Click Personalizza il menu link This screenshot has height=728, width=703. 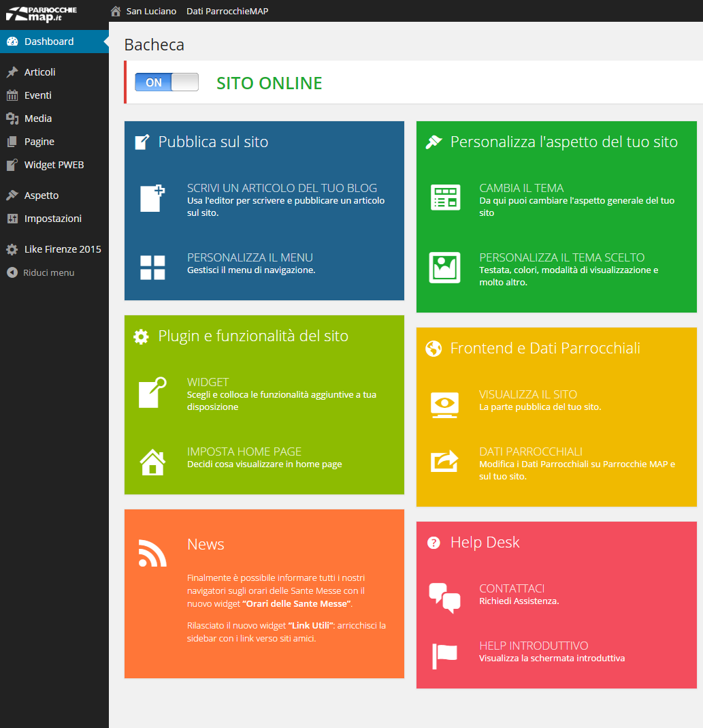[250, 257]
